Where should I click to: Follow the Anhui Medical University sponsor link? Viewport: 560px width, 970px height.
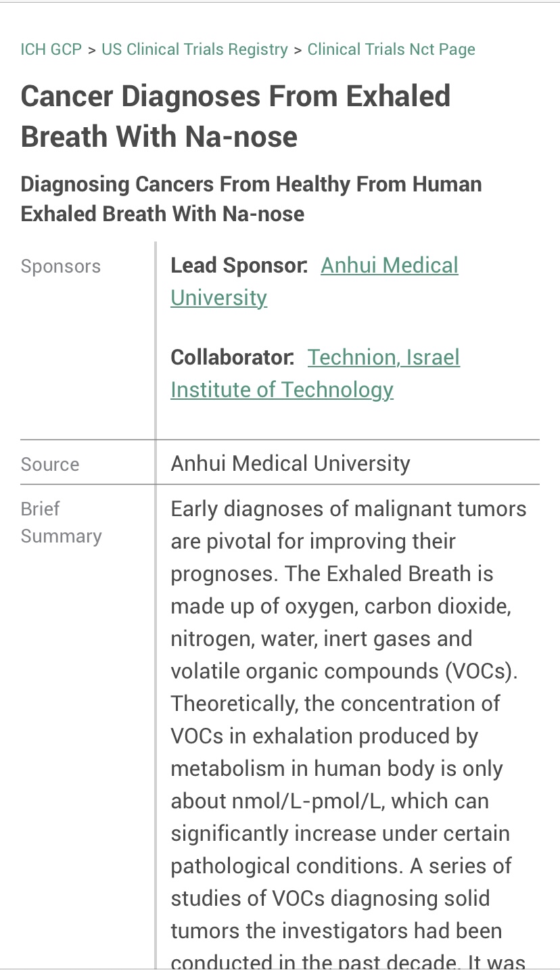pyautogui.click(x=314, y=281)
